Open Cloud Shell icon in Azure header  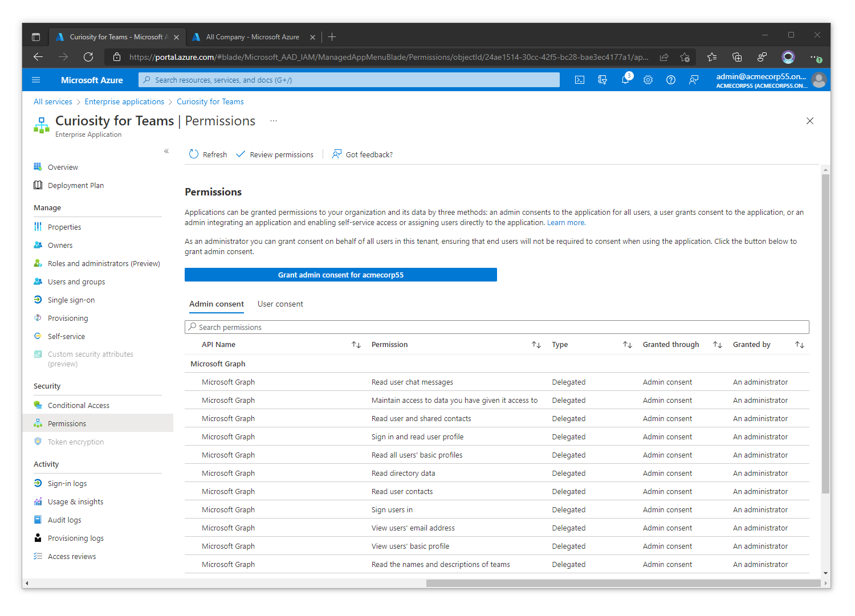[x=580, y=80]
